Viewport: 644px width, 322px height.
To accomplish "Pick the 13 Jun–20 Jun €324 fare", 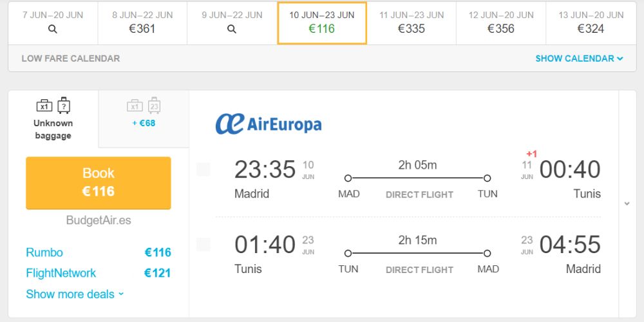I will coord(591,23).
